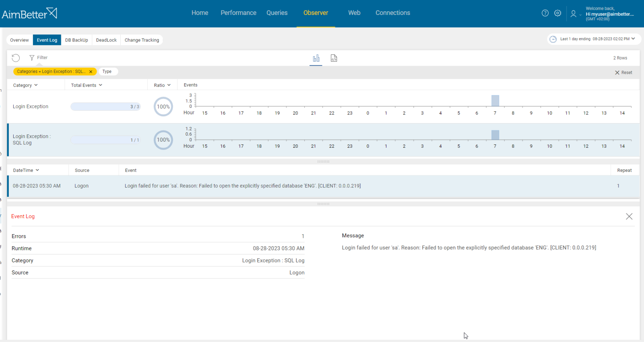Select the Login Exception row
Viewport: 644px width, 342px height.
tap(323, 107)
